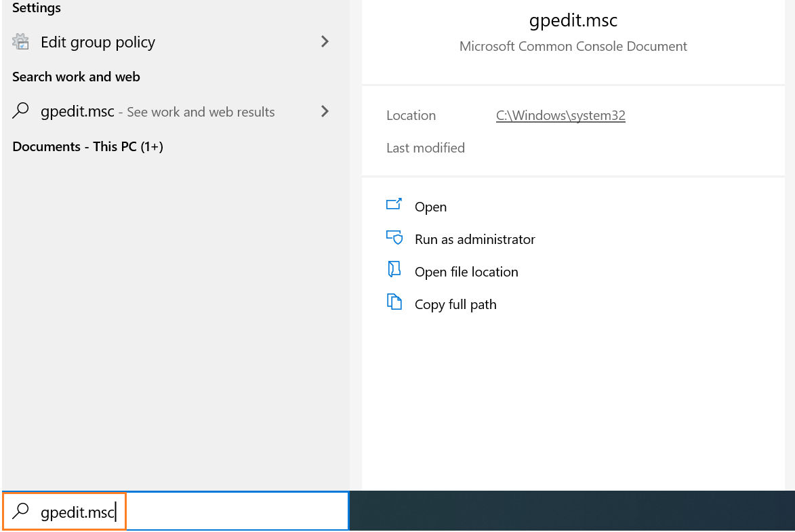Choose Open for gpedit.msc
Image resolution: width=795 pixels, height=532 pixels.
coord(430,207)
